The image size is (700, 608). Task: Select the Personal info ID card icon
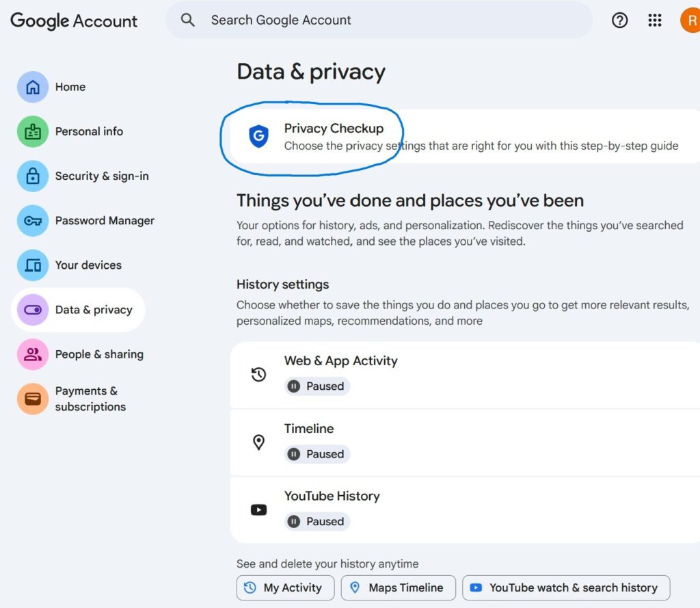pyautogui.click(x=33, y=131)
